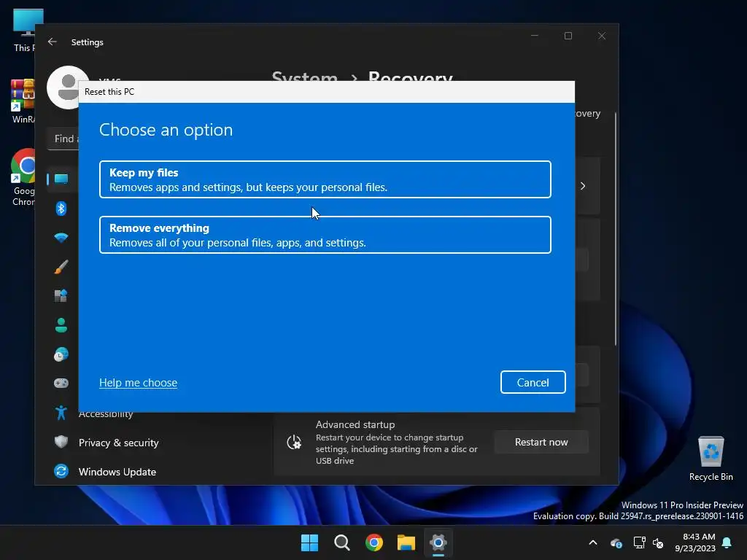This screenshot has width=747, height=560.
Task: Open the notification bell in the taskbar
Action: point(727,542)
